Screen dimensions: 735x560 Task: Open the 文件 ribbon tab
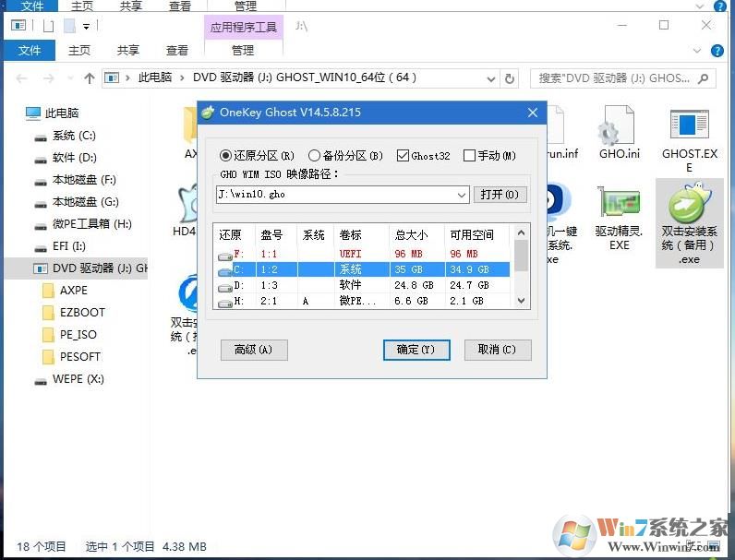[x=30, y=50]
